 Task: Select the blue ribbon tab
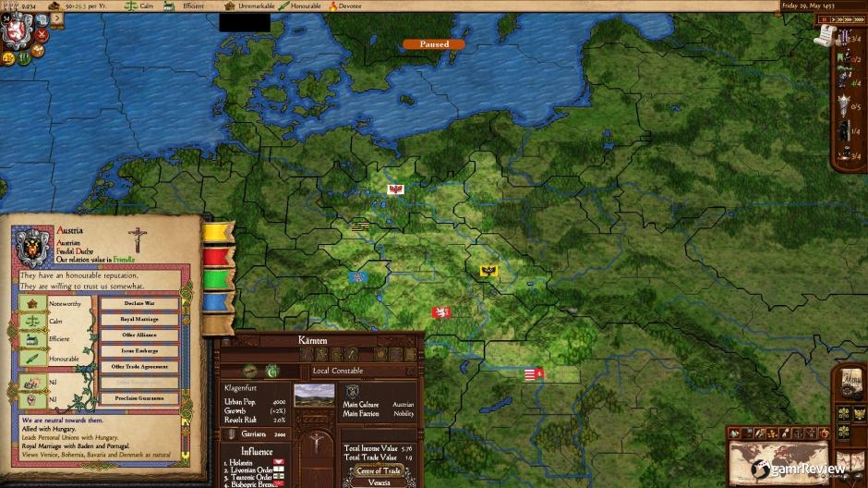point(218,302)
